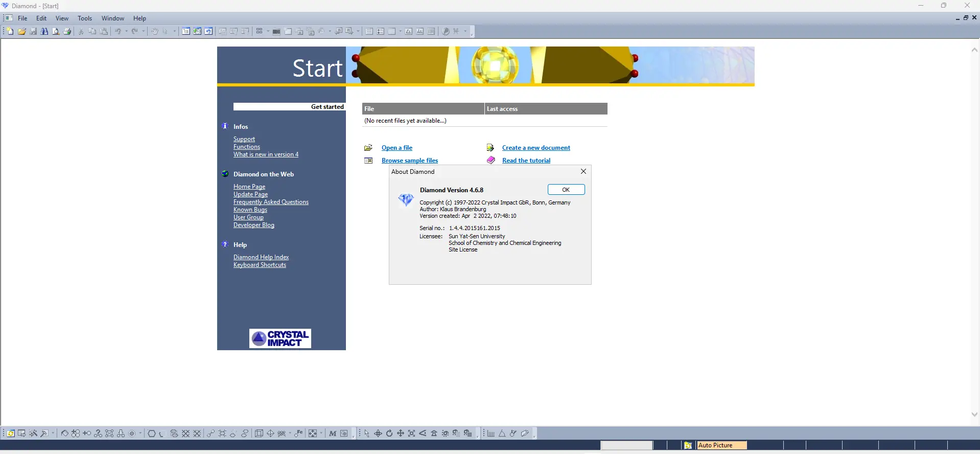Image resolution: width=980 pixels, height=454 pixels.
Task: Click the bold M icon in bottom toolbar
Action: (x=333, y=434)
